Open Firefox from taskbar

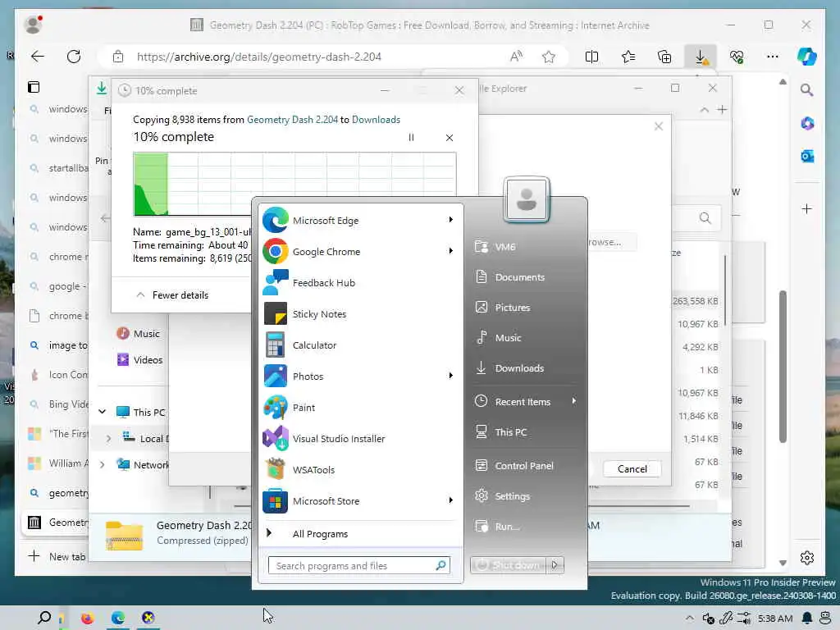pos(87,619)
